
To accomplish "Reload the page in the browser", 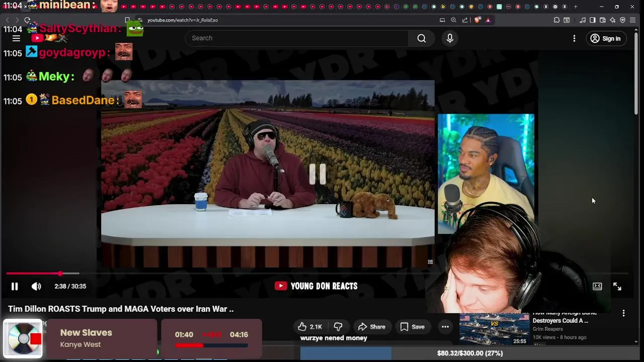I will [27, 20].
